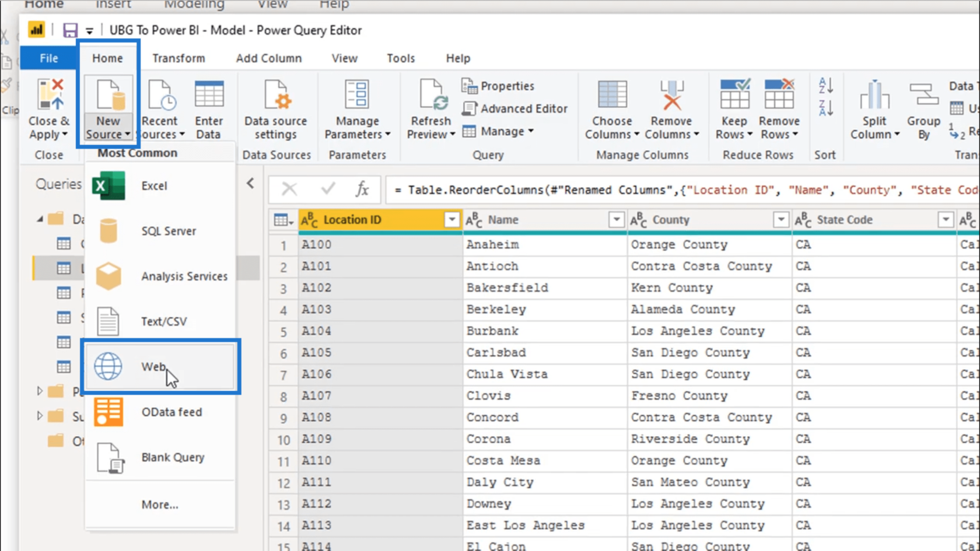Click the Riverside County cell
This screenshot has height=551, width=980.
coord(709,439)
